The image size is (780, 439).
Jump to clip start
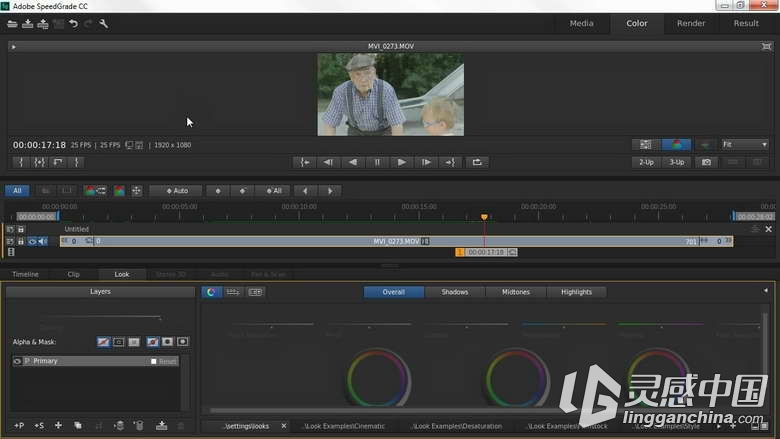pos(304,162)
